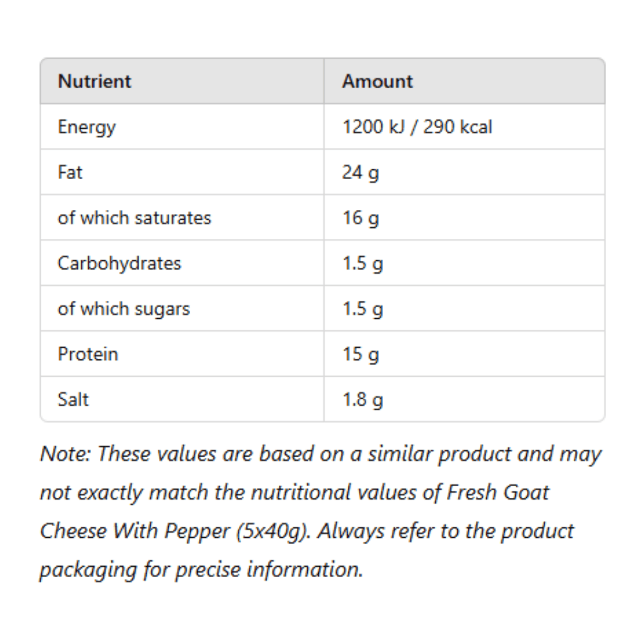Viewport: 644px width, 644px height.
Task: Select the Fat row label
Action: [70, 172]
